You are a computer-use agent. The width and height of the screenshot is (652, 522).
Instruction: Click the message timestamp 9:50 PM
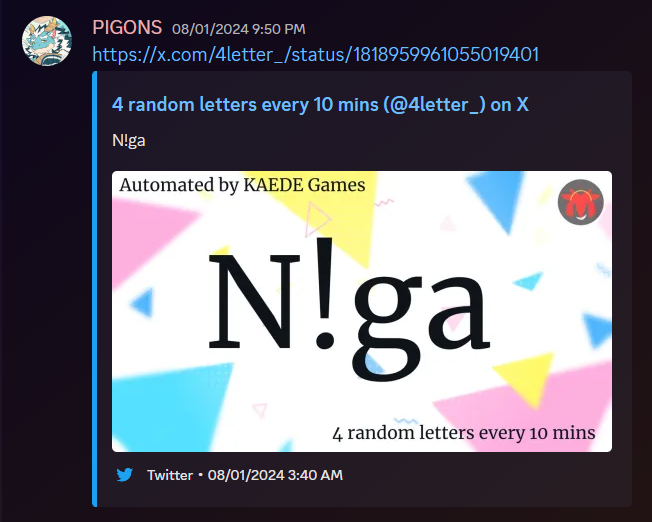[239, 29]
